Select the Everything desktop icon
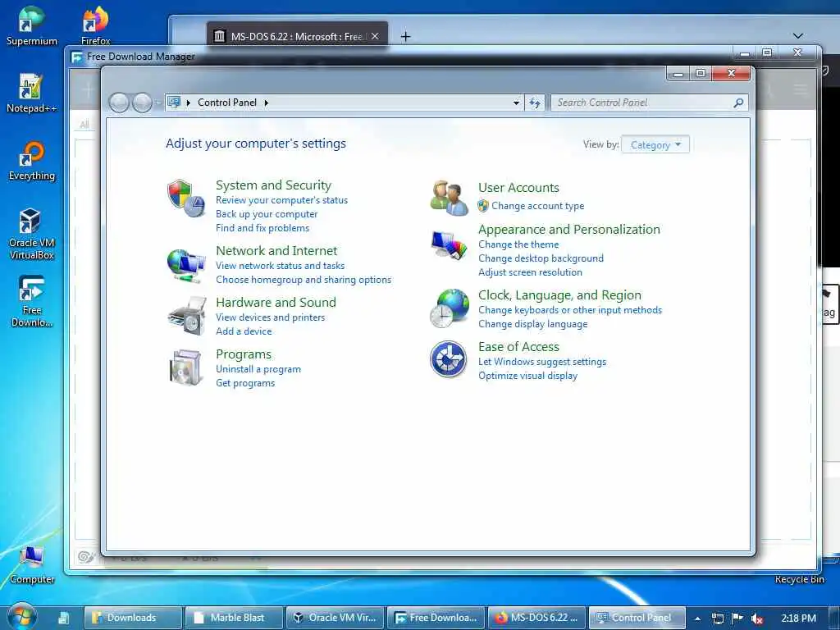The width and height of the screenshot is (840, 630). click(32, 160)
